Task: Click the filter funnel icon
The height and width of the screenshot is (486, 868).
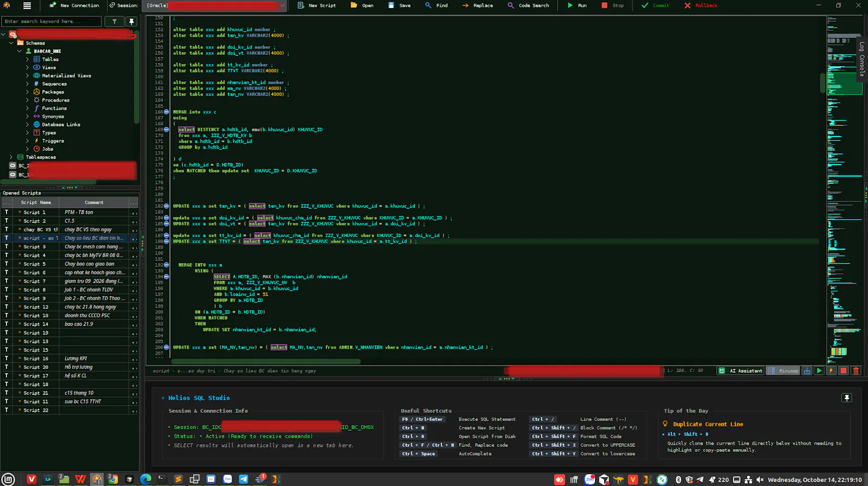Action: (114, 21)
